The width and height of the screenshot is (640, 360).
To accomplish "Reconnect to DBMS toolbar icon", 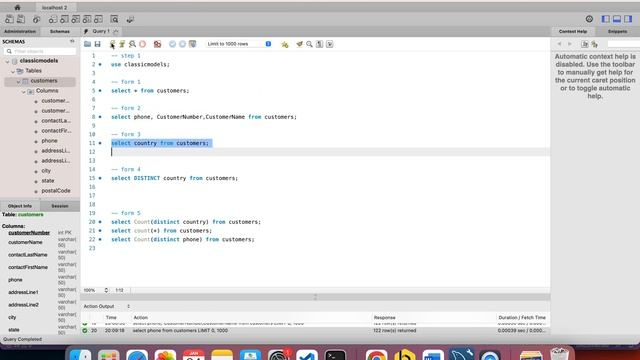I will tap(130, 19).
